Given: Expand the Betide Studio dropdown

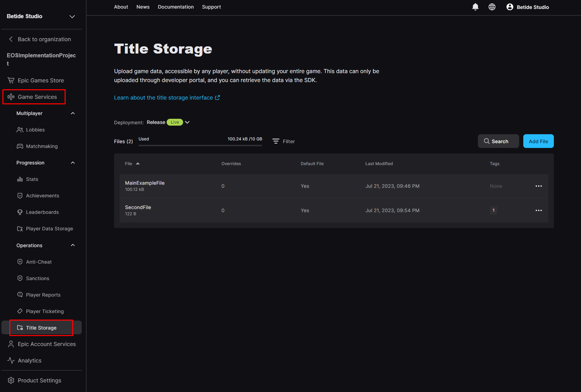Looking at the screenshot, I should (x=72, y=16).
